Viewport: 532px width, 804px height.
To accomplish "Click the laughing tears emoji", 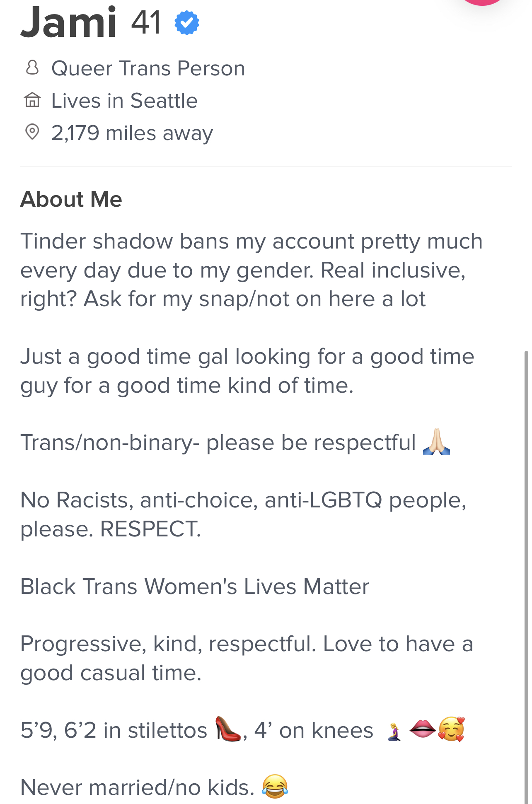I will (275, 786).
